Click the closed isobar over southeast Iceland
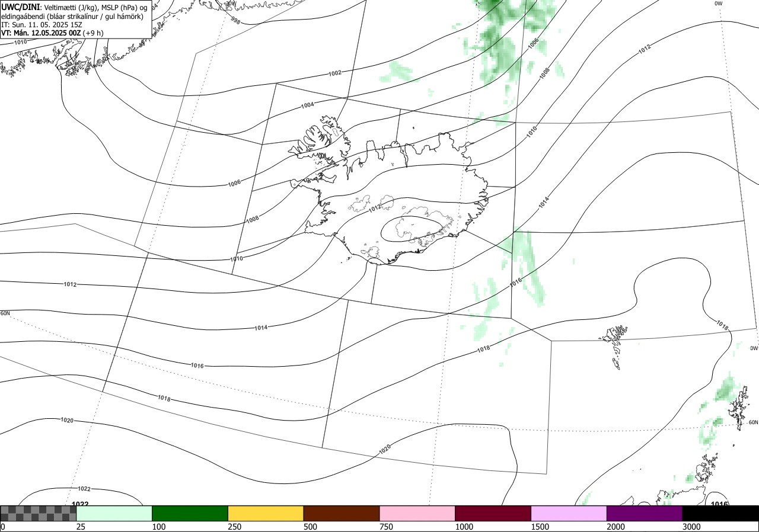Image resolution: width=759 pixels, height=532 pixels. coord(412,229)
